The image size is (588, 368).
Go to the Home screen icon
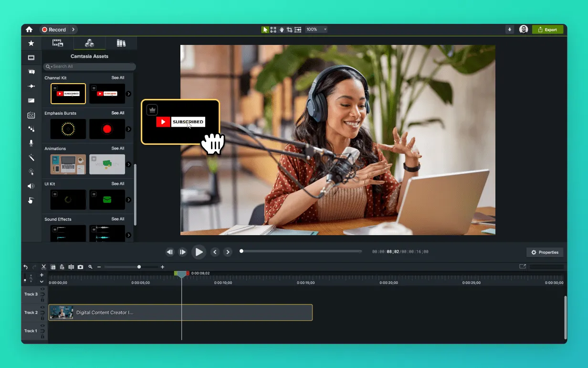click(x=29, y=30)
